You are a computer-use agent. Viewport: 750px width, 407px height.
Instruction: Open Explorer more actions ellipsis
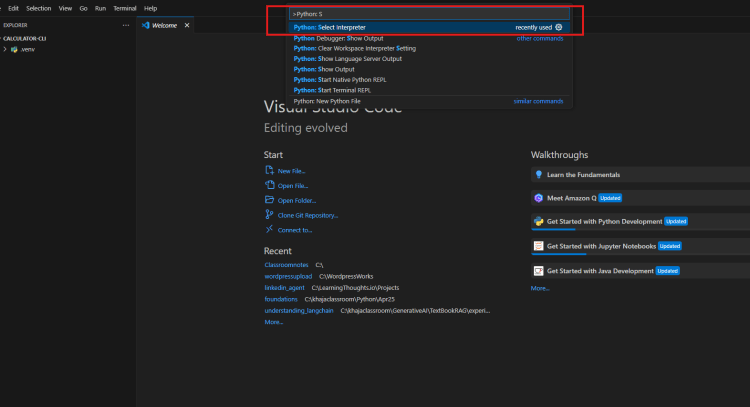[x=126, y=25]
